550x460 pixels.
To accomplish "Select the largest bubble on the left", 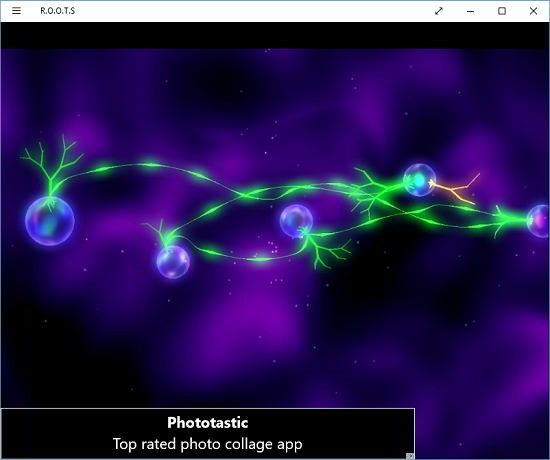I will 49,221.
